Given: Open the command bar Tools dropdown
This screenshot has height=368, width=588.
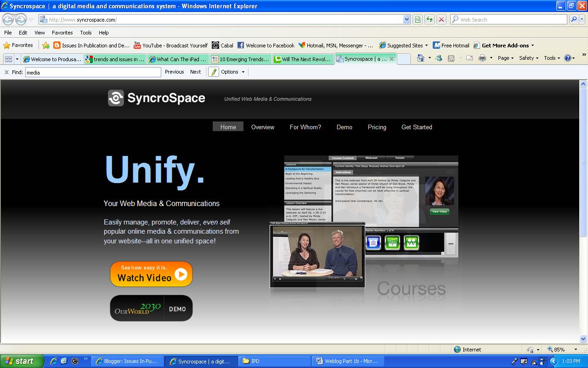Looking at the screenshot, I should point(552,58).
